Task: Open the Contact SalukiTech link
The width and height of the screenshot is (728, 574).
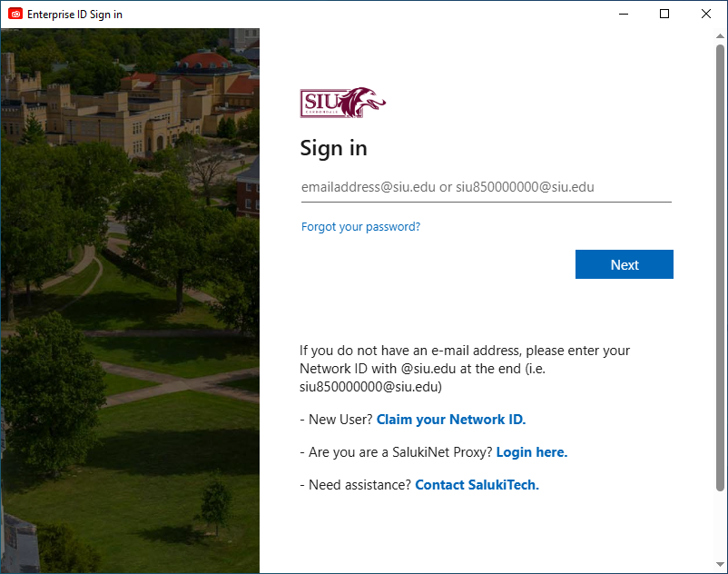Action: click(477, 485)
